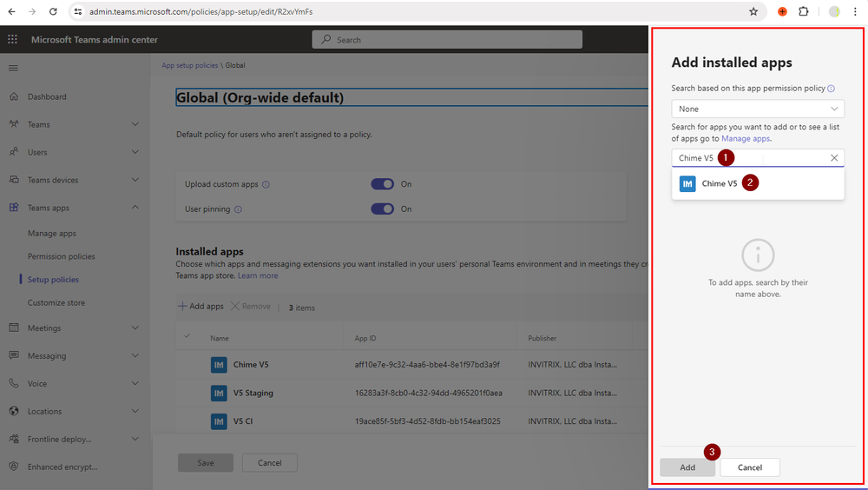This screenshot has height=490, width=868.
Task: Click Remove in installed apps toolbar
Action: [x=251, y=306]
